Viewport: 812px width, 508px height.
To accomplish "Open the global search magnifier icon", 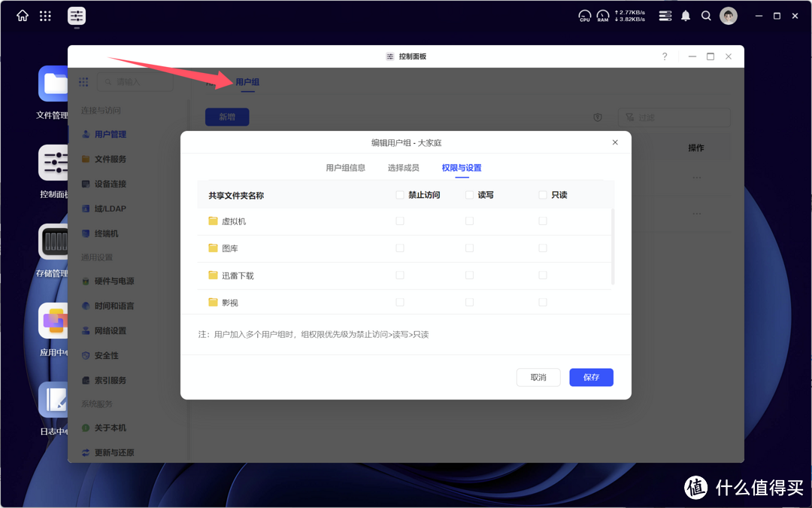I will click(706, 15).
